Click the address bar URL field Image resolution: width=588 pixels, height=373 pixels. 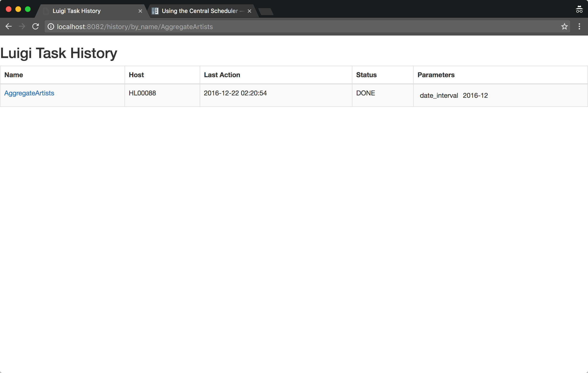[293, 26]
